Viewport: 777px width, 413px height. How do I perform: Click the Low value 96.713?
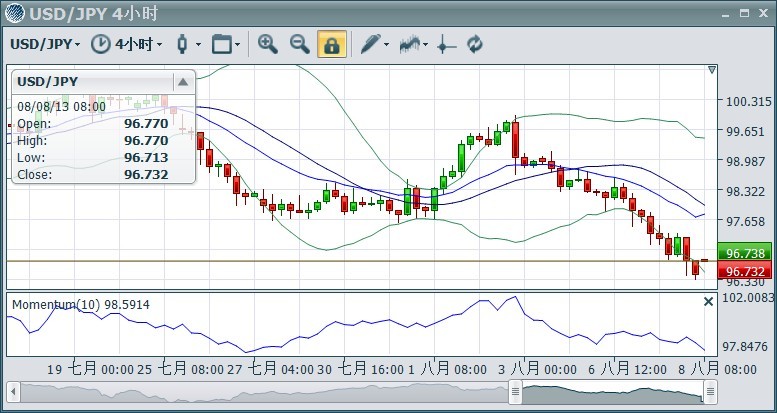click(x=146, y=158)
